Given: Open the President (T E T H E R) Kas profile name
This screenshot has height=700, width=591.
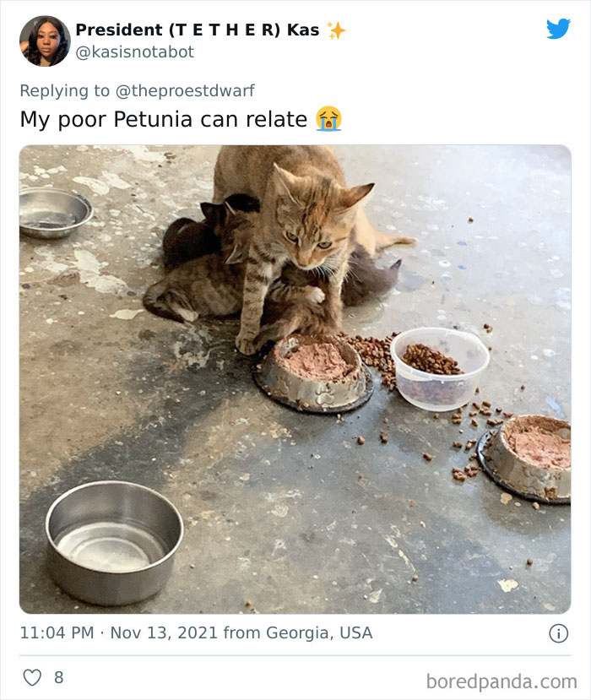Looking at the screenshot, I should click(x=198, y=30).
